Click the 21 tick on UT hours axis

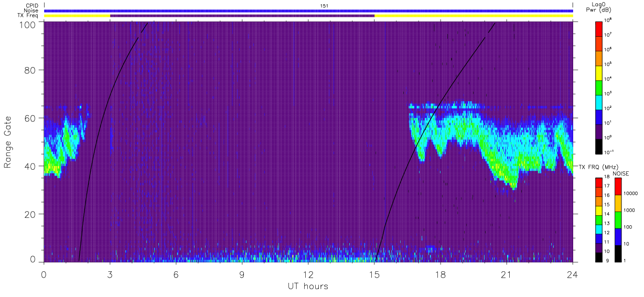pos(507,274)
